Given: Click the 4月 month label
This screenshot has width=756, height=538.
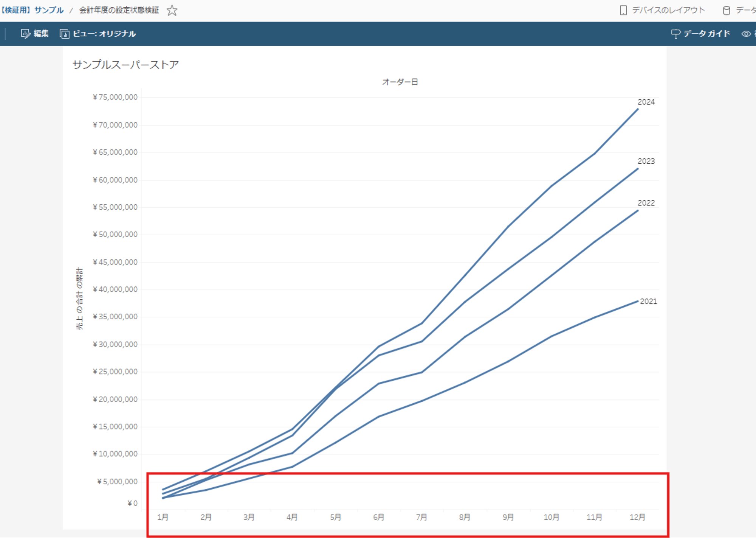Looking at the screenshot, I should 292,517.
